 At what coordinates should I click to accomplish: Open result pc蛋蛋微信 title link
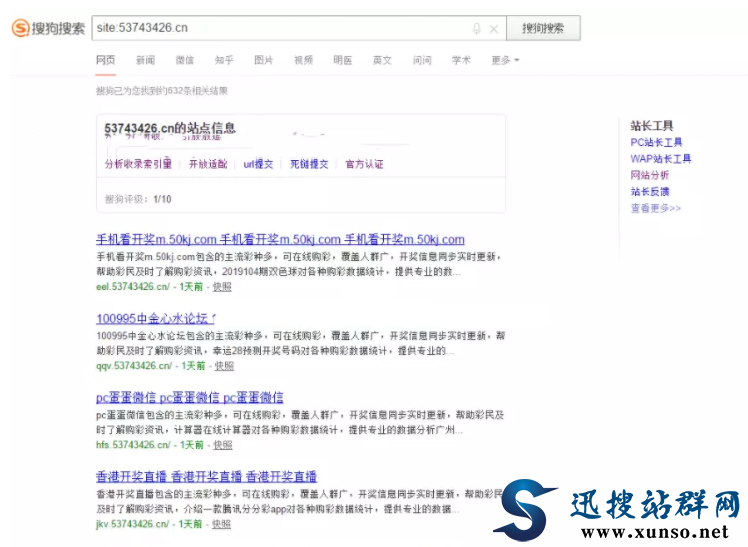(190, 397)
